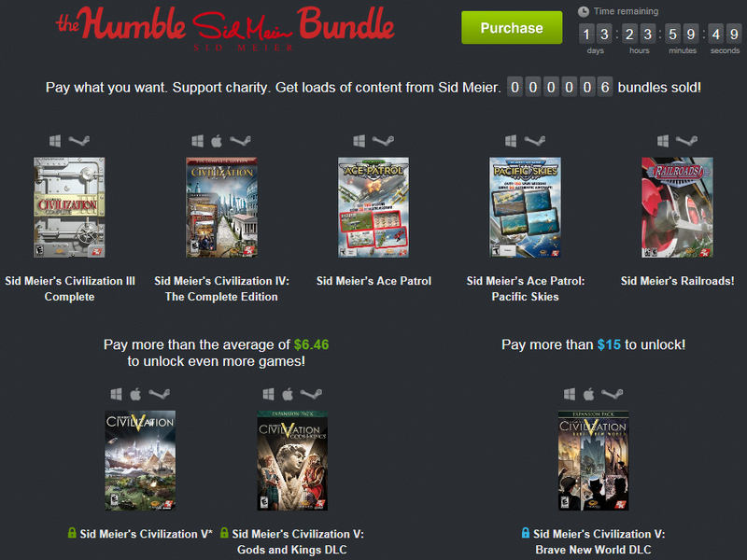Click the clock icon beside Time remaining
Screen dimensions: 747x560
pos(583,11)
